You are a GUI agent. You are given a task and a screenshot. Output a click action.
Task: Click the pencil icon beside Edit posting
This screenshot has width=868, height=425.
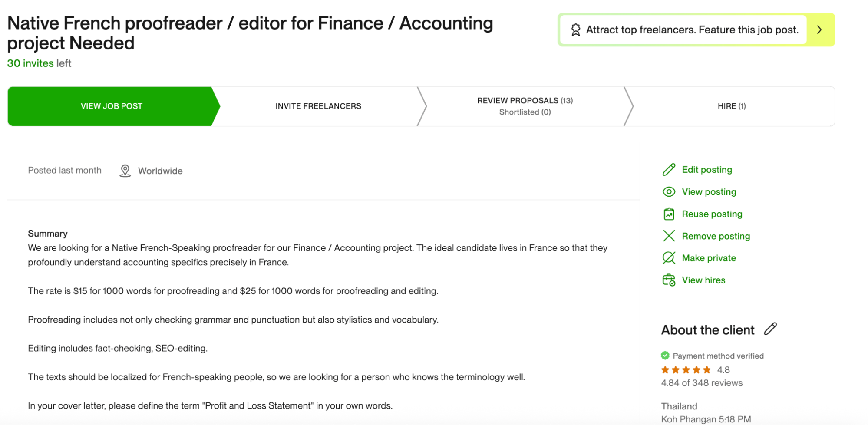(x=669, y=170)
